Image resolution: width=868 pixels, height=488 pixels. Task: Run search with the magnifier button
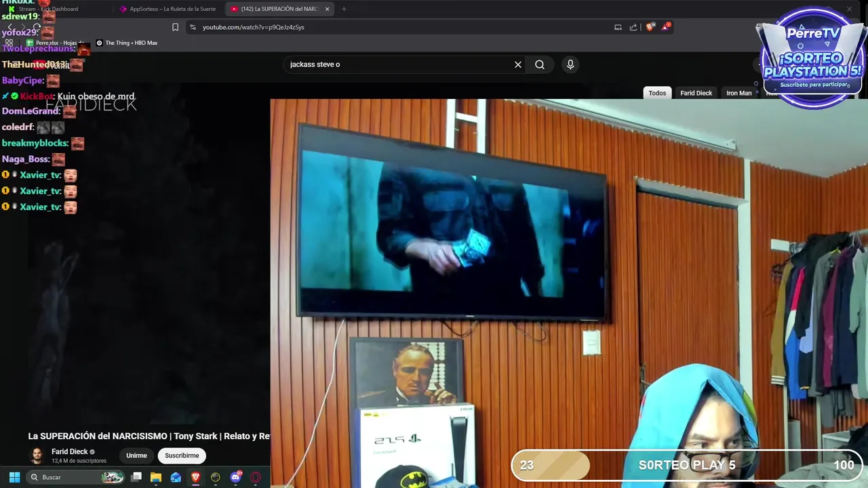tap(540, 64)
